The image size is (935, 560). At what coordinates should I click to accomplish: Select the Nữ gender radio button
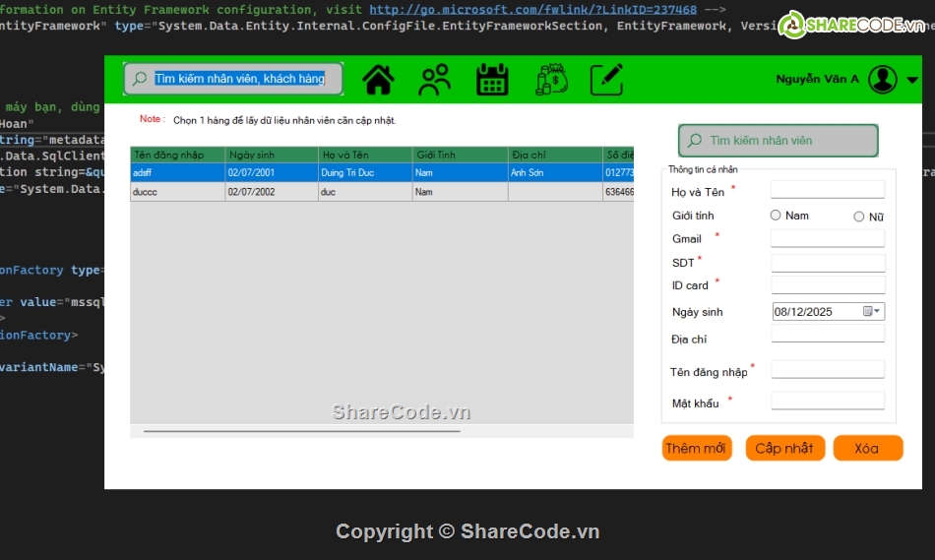click(x=859, y=217)
